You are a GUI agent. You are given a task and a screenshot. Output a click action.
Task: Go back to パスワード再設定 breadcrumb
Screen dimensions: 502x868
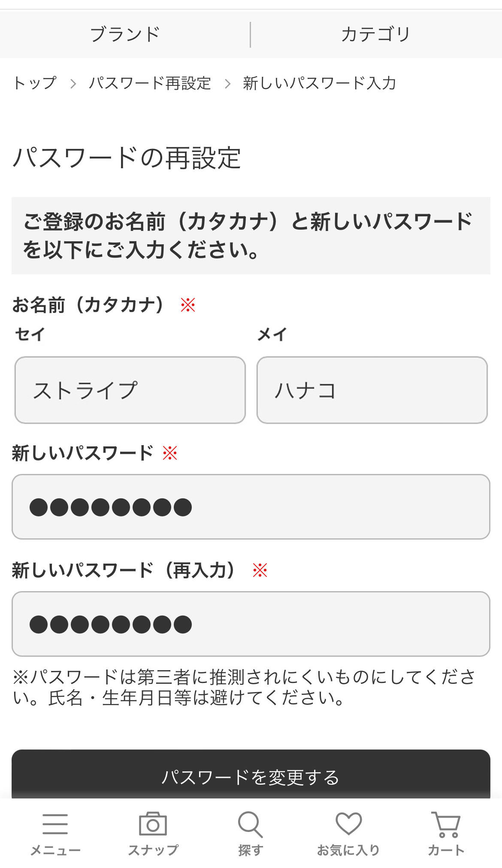click(x=150, y=83)
